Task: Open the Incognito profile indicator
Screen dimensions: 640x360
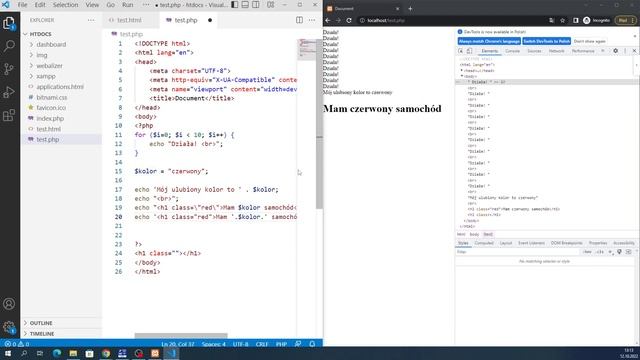Action: 597,20
